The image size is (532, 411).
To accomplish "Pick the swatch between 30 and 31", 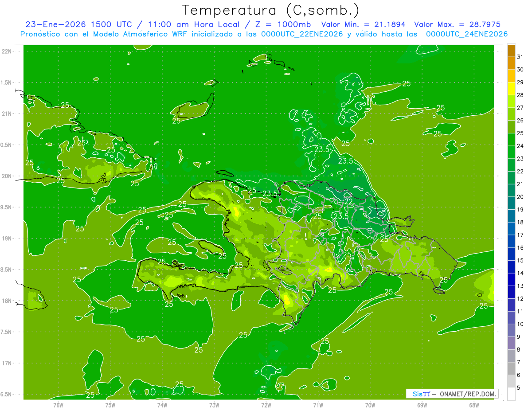I will (511, 63).
